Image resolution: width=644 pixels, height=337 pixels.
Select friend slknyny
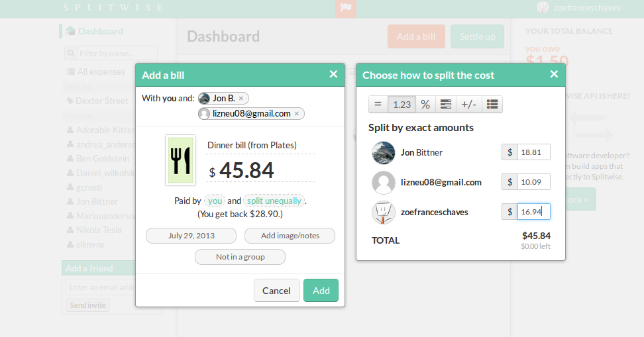pyautogui.click(x=90, y=245)
